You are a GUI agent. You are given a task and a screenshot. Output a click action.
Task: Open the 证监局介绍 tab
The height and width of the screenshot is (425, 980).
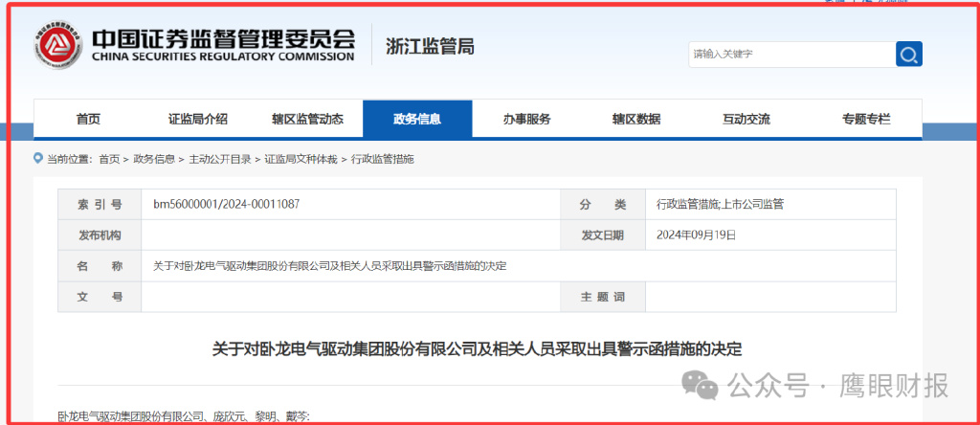(197, 120)
